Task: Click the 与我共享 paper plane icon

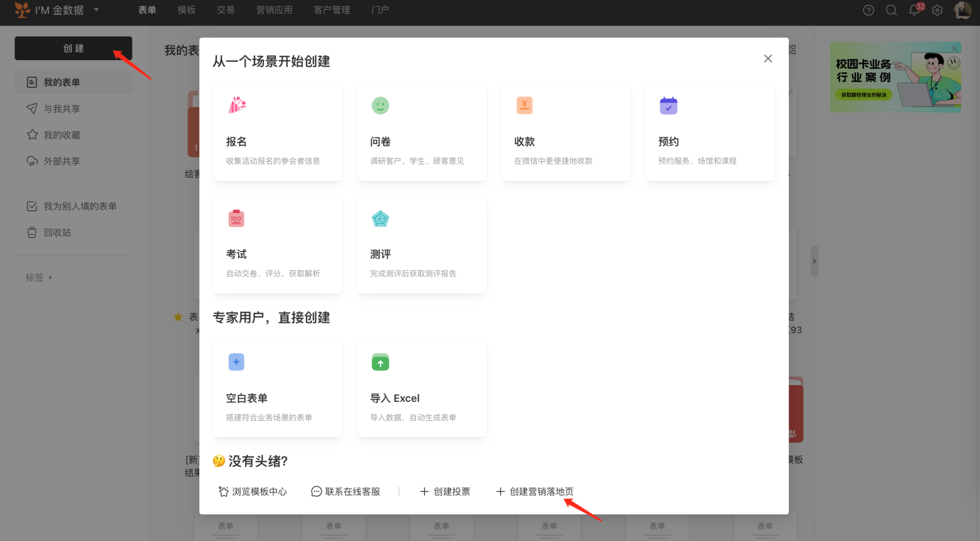Action: pos(32,108)
